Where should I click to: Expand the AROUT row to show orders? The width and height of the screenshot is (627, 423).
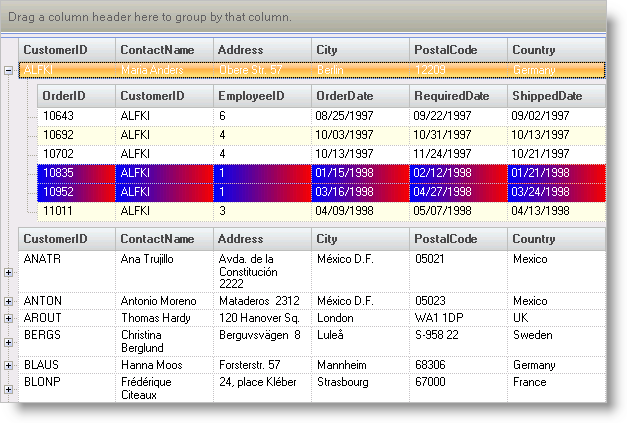pyautogui.click(x=9, y=317)
